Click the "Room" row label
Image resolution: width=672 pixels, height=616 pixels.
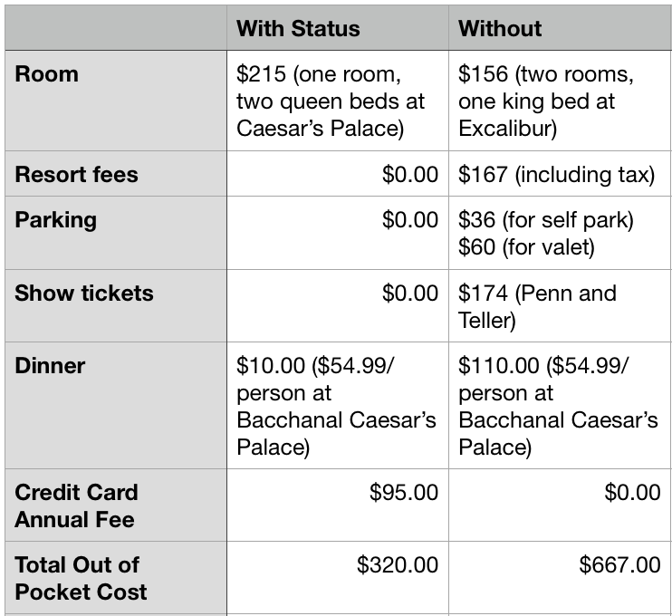coord(47,74)
